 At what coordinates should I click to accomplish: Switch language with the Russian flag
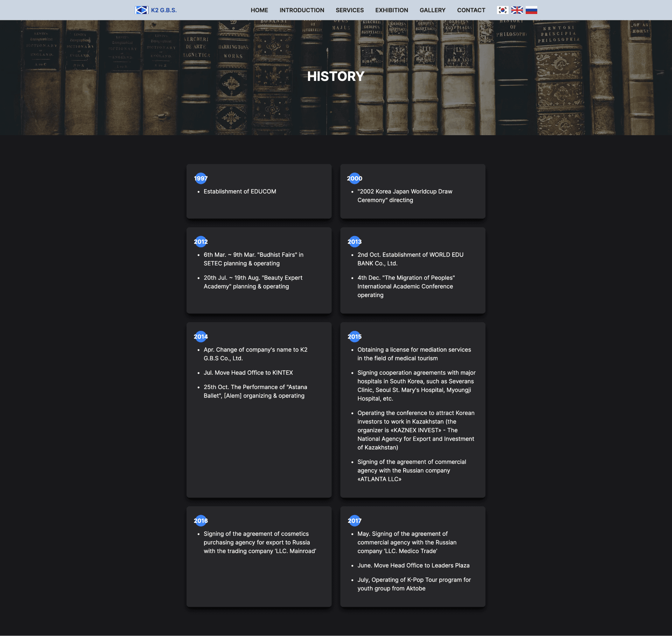click(x=531, y=10)
